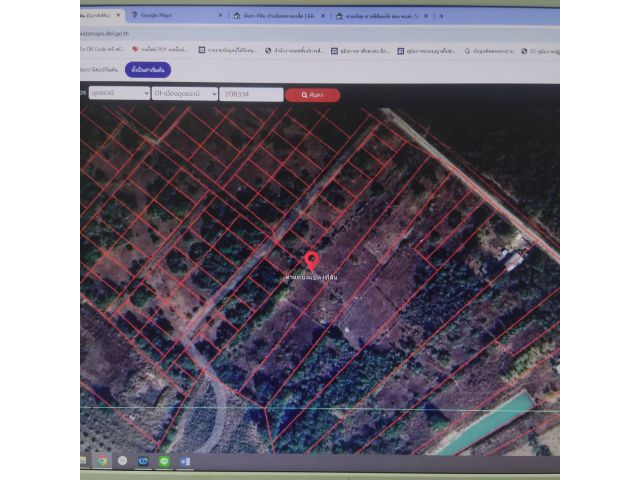Open the district dropdown list
This screenshot has height=480, width=640.
click(x=185, y=94)
